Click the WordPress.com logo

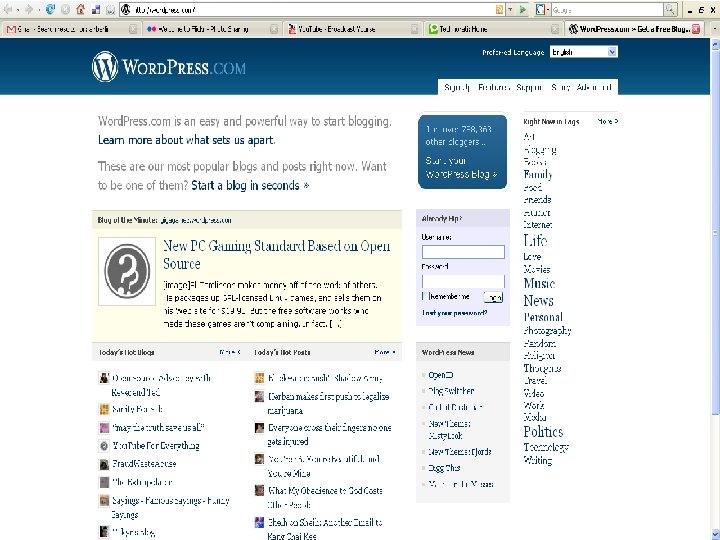pos(169,67)
